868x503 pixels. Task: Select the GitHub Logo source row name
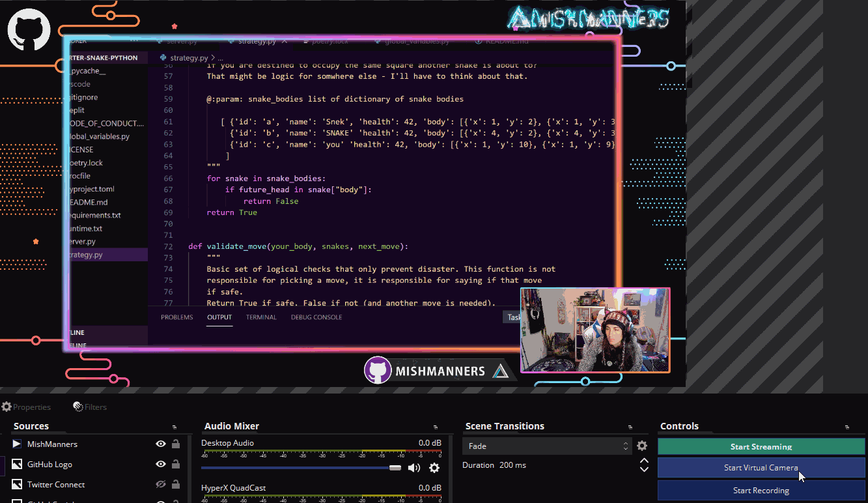(x=49, y=464)
